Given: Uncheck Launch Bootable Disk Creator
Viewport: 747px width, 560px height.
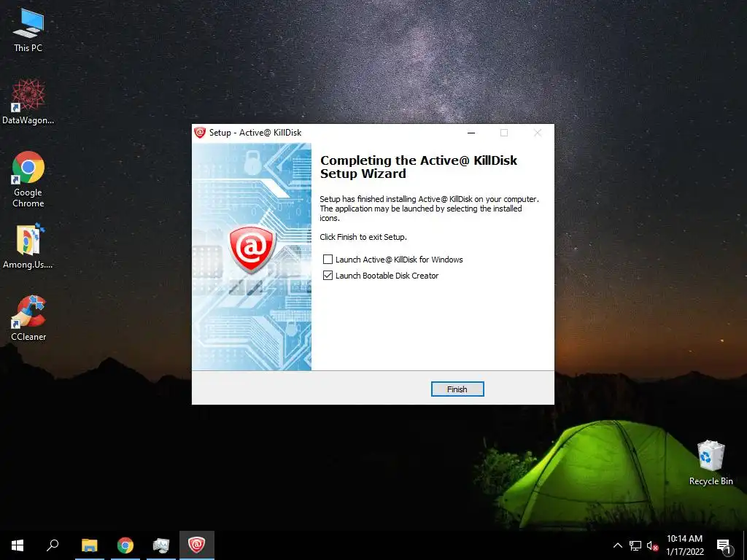Looking at the screenshot, I should [x=328, y=275].
